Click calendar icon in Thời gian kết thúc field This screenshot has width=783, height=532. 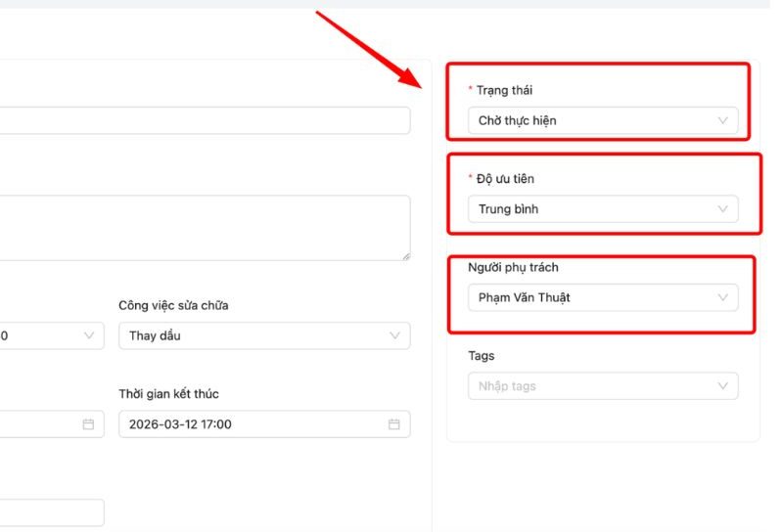[393, 424]
